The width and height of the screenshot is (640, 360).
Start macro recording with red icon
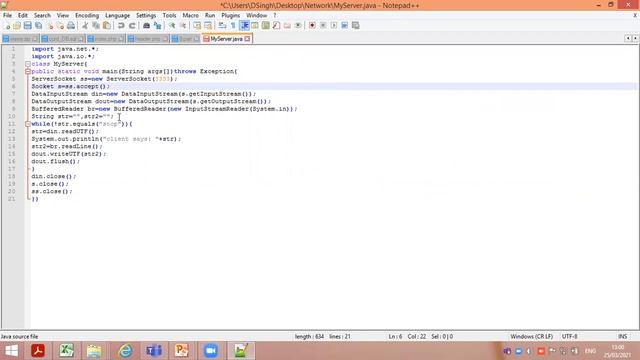(x=312, y=25)
